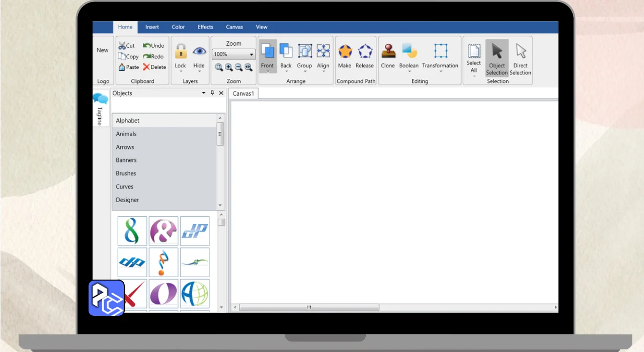
Task: Open the Objects panel options arrow
Action: [x=204, y=93]
